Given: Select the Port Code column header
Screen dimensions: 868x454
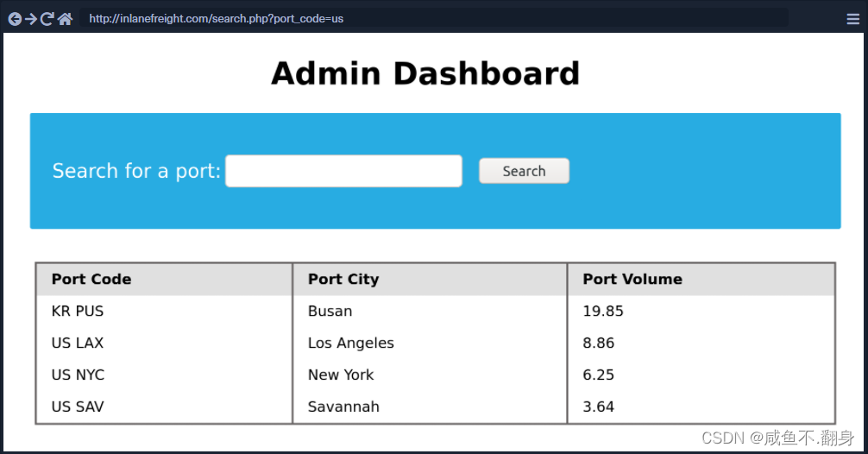Looking at the screenshot, I should coord(91,279).
